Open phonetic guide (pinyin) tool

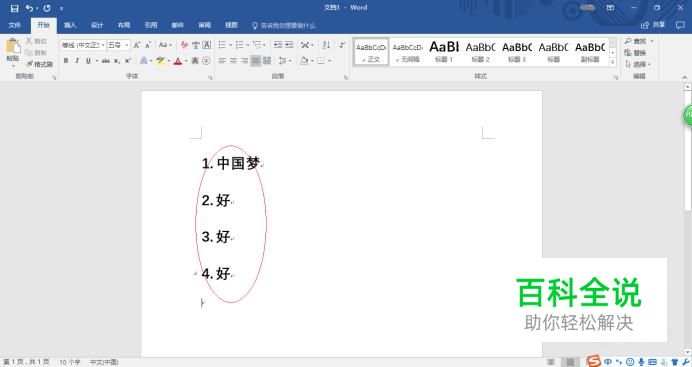point(196,45)
